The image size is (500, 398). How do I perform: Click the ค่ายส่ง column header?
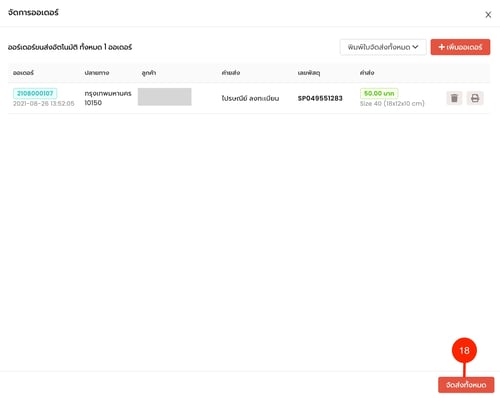tap(231, 73)
